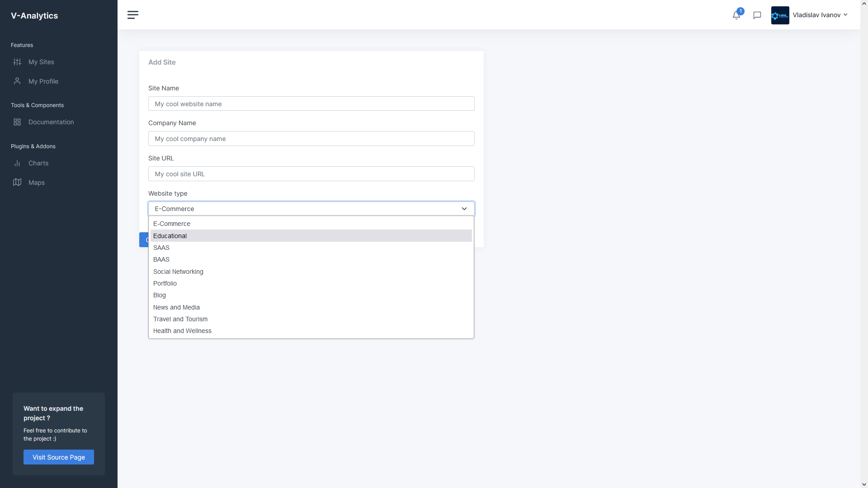Click the hamburger menu icon

(x=132, y=15)
